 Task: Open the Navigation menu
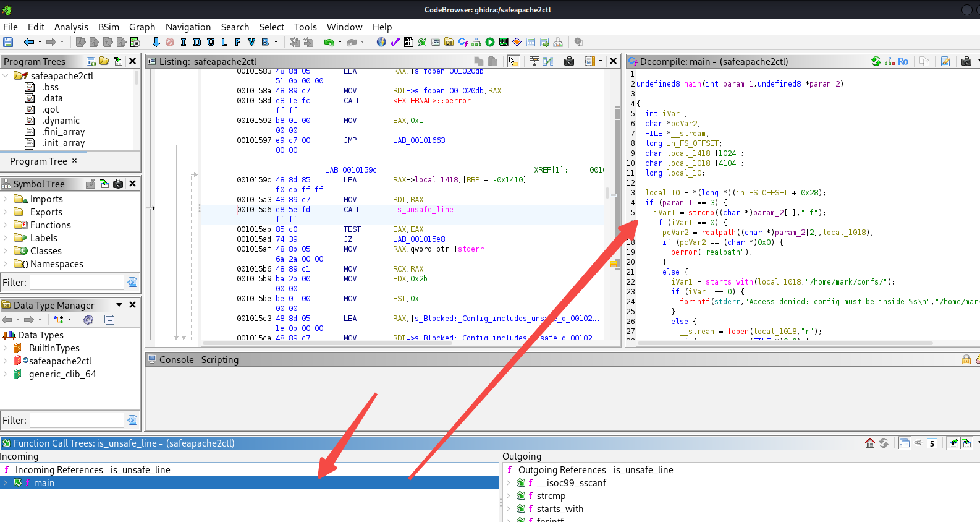point(188,27)
